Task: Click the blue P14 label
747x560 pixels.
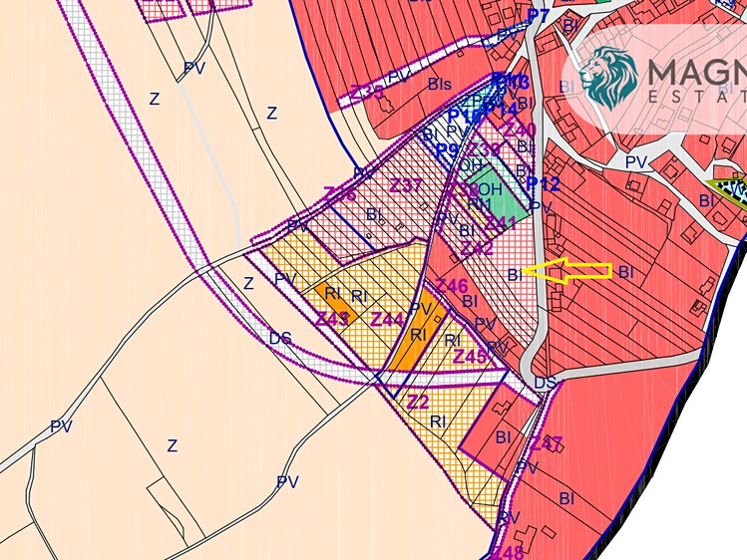Action: [502, 109]
